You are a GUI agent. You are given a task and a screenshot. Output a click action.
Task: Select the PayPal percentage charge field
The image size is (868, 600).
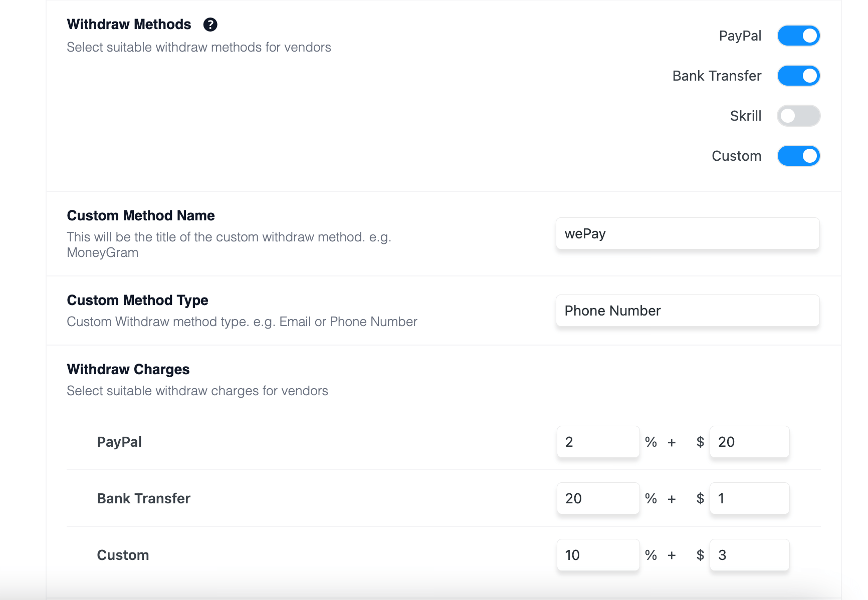tap(597, 442)
